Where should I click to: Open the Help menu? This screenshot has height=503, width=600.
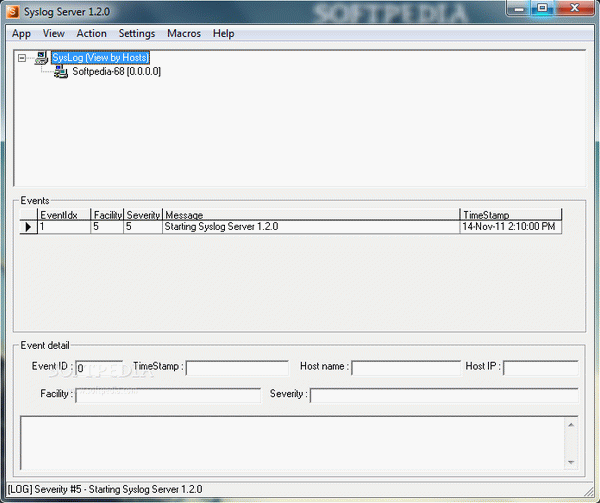[x=223, y=34]
